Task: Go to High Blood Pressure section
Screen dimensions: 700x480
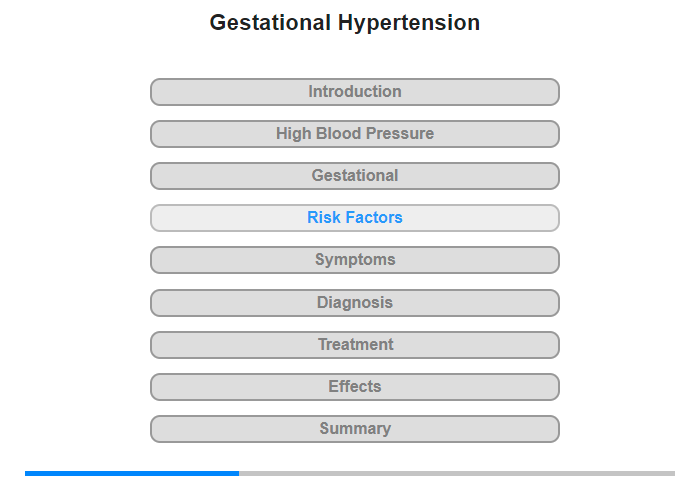Action: coord(355,134)
